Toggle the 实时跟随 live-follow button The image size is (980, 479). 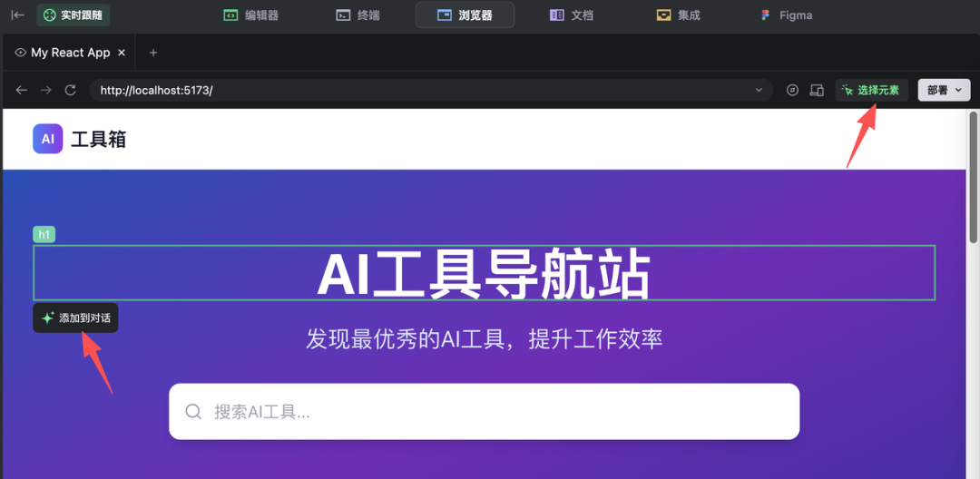[73, 15]
